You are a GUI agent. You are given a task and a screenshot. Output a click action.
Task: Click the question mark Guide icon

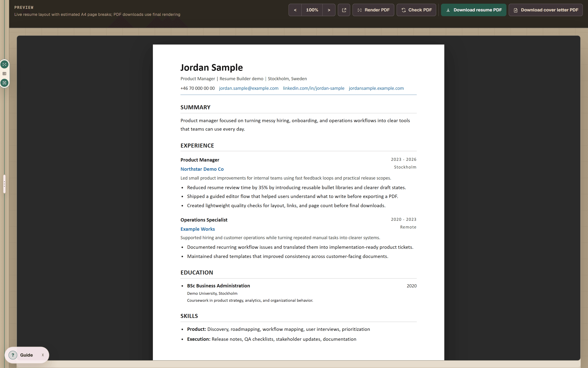click(x=13, y=355)
